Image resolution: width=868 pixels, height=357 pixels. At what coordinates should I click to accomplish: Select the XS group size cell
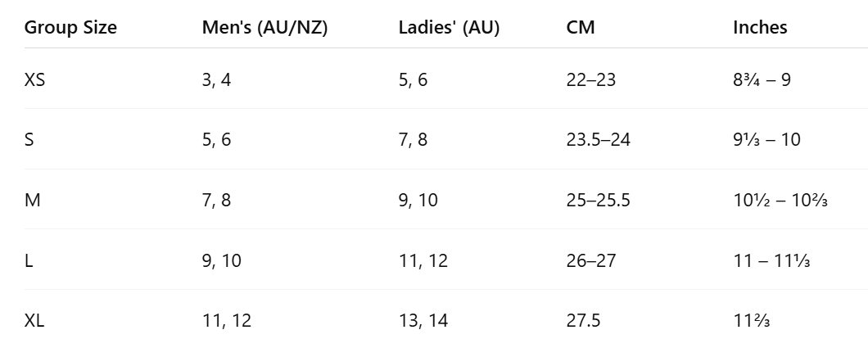[x=34, y=79]
